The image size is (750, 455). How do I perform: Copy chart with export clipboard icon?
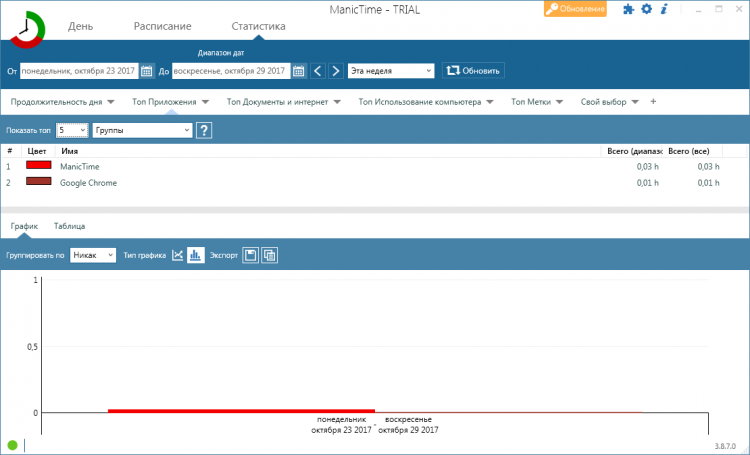(269, 255)
